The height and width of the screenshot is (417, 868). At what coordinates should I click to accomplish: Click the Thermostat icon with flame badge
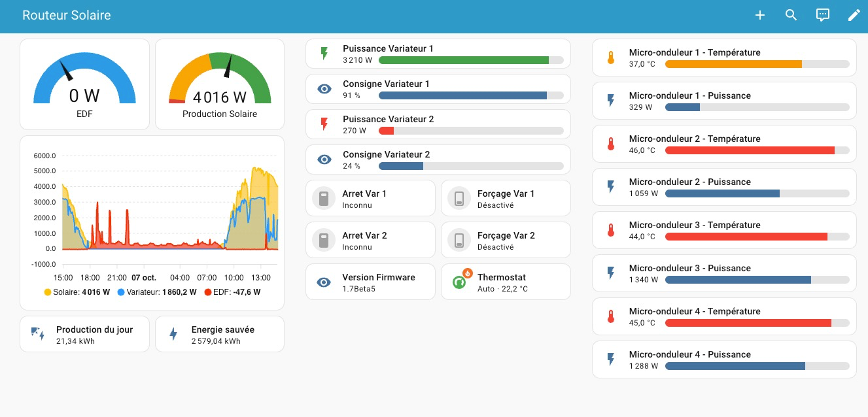(459, 282)
